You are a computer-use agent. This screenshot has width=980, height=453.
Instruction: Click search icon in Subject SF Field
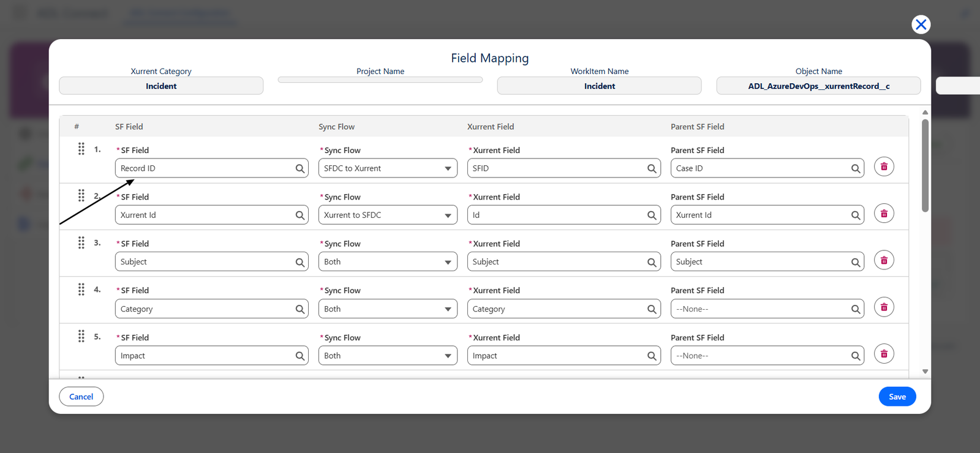300,262
